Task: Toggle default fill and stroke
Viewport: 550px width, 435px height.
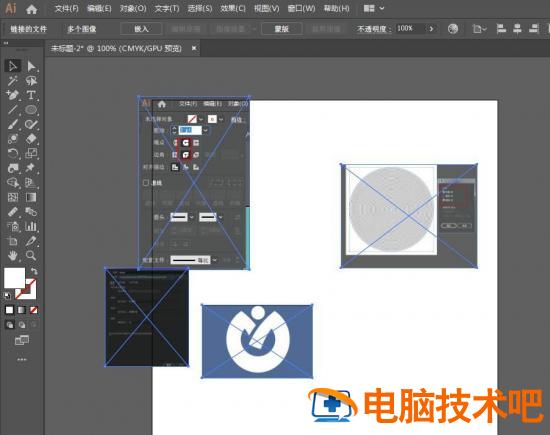Action: pos(7,296)
